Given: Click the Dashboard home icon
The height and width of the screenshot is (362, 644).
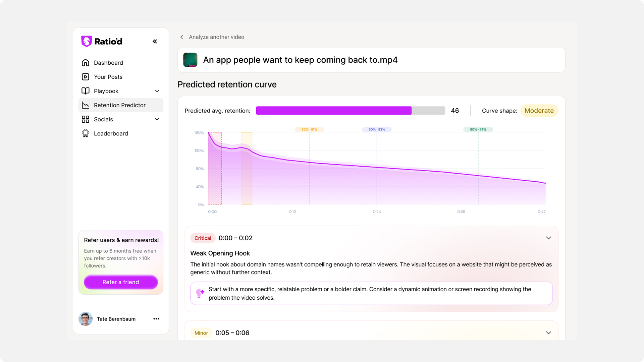Looking at the screenshot, I should pyautogui.click(x=86, y=63).
